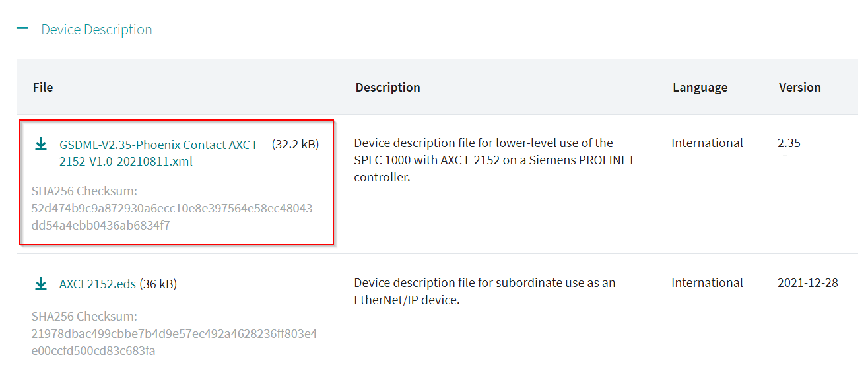This screenshot has height=390, width=868.
Task: Click International in the GSDML row
Action: (x=707, y=143)
